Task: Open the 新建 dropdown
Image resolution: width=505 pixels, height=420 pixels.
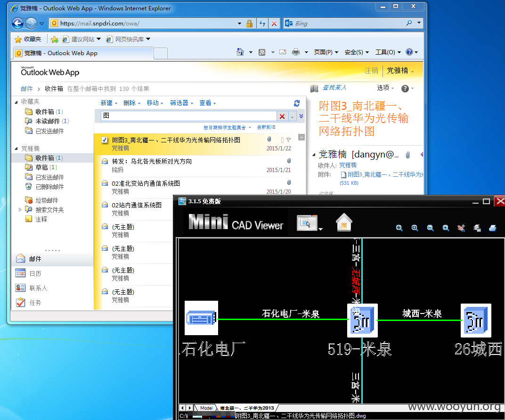Action: pos(109,103)
